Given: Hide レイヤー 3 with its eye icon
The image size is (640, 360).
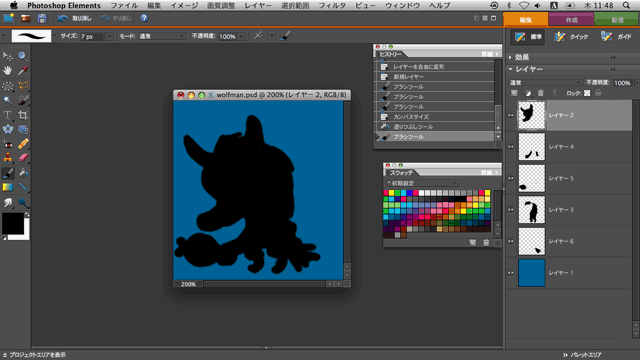Looking at the screenshot, I should click(x=511, y=210).
